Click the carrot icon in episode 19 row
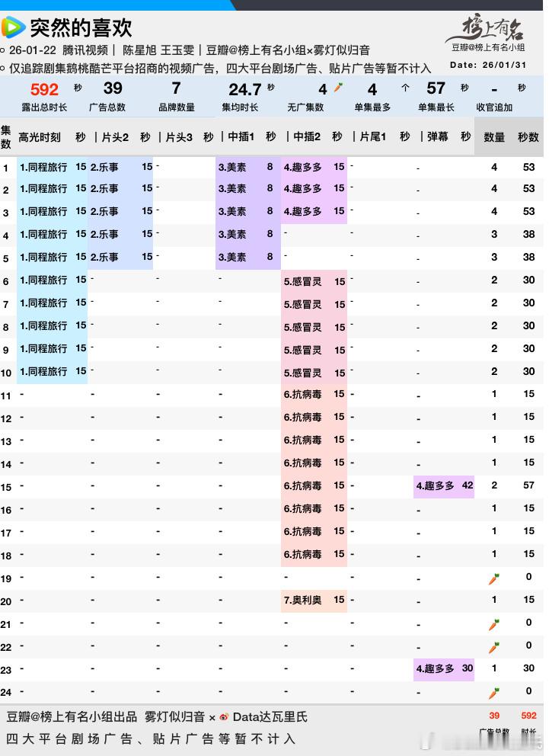The height and width of the screenshot is (756, 549). pos(494,579)
